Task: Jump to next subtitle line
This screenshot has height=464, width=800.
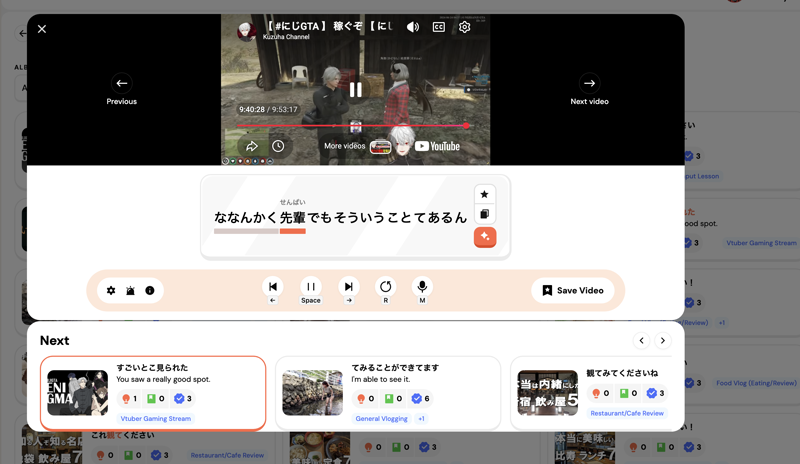Action: tap(348, 286)
